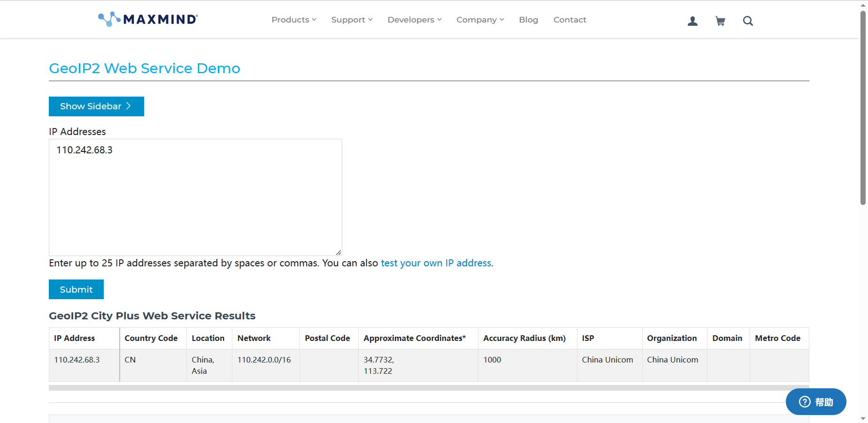
Task: Click the 34.7732, 113.722 coordinates cell
Action: (418, 365)
